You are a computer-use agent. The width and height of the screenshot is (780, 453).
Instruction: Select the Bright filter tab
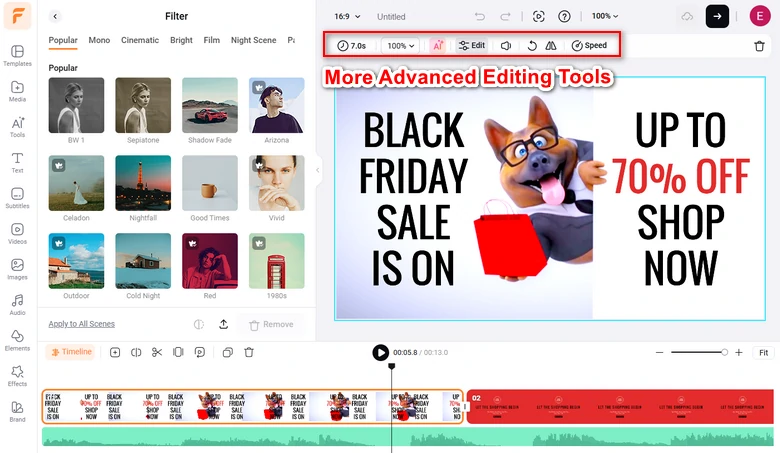pyautogui.click(x=181, y=40)
